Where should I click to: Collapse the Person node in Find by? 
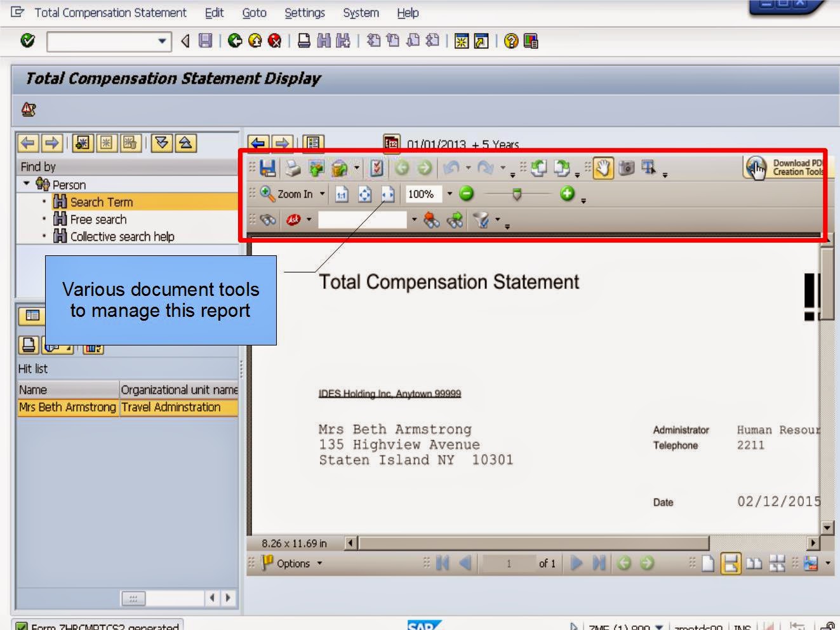pyautogui.click(x=27, y=184)
